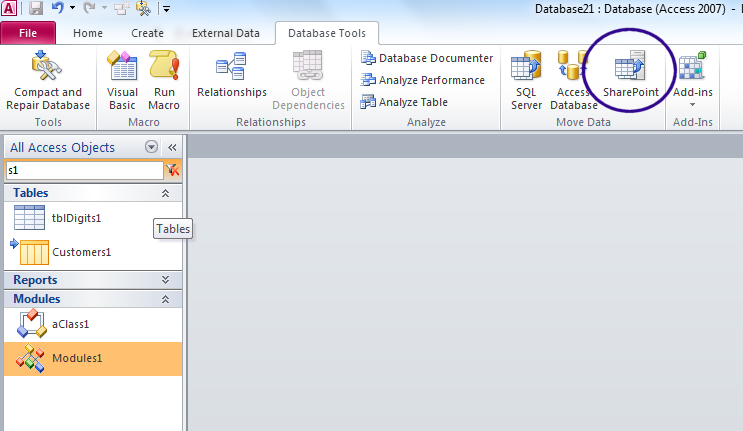Move data to SQL Server
Image resolution: width=743 pixels, height=431 pixels.
tap(526, 81)
